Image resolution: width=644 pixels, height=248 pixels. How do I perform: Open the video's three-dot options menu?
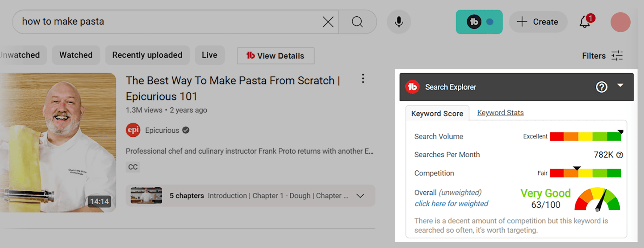363,79
